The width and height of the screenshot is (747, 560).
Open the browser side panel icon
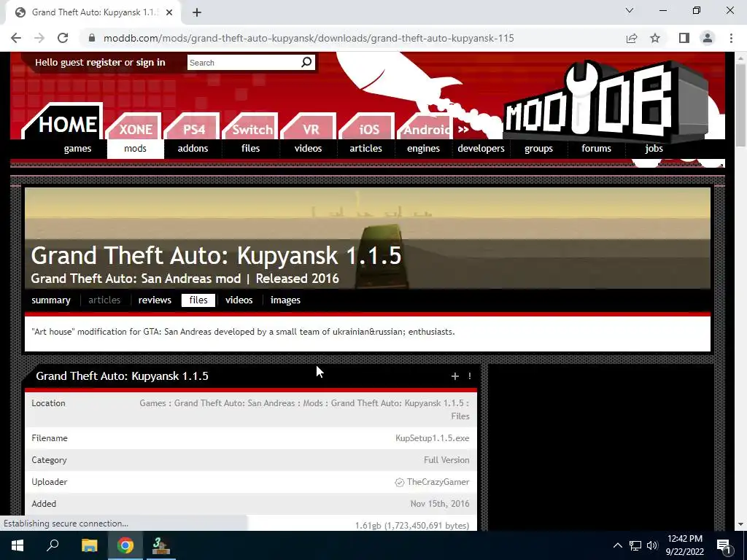point(684,38)
